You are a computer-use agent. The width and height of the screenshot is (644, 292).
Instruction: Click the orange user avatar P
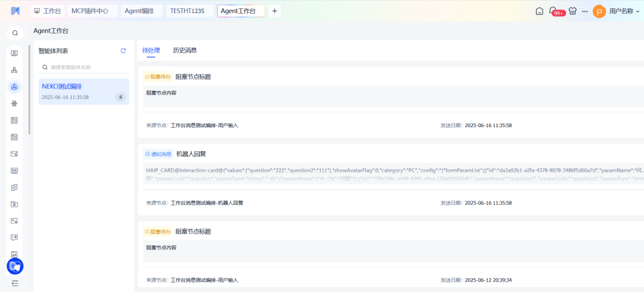coord(599,11)
